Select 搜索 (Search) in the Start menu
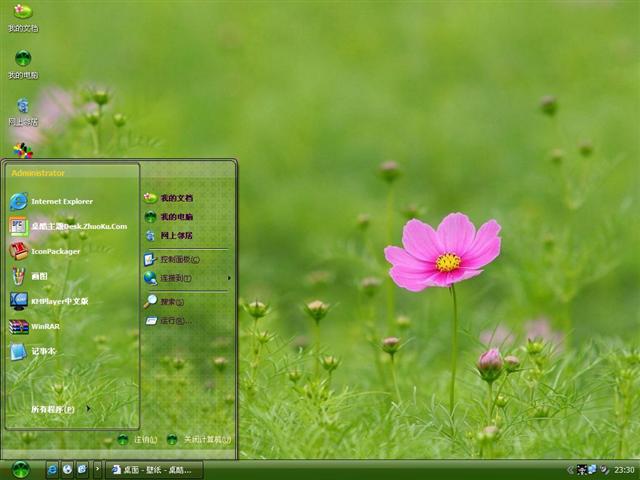Screen dimensions: 640x480 (172, 301)
